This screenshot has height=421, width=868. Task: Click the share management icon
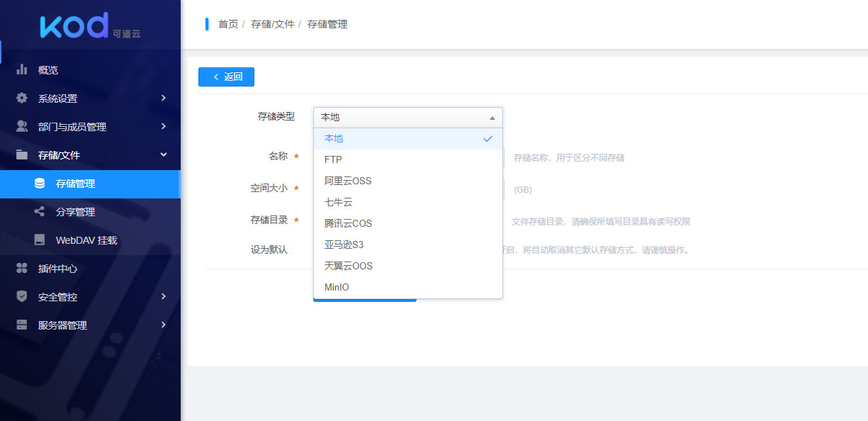[40, 212]
